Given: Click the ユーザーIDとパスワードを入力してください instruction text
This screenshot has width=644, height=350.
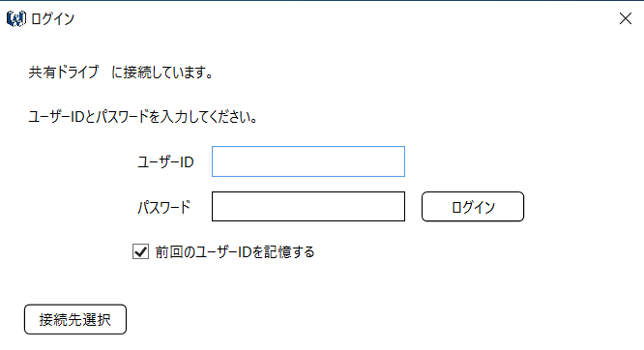Looking at the screenshot, I should tap(143, 117).
